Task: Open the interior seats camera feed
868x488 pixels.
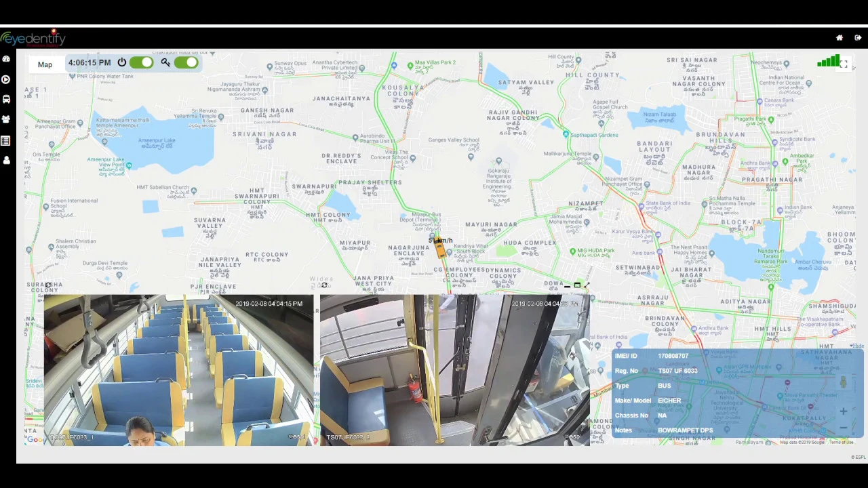Action: (179, 370)
